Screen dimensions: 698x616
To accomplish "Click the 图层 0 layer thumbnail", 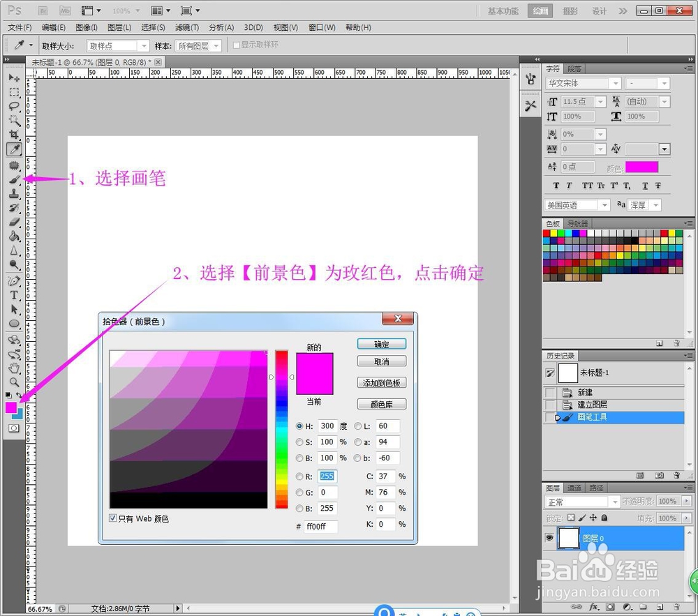I will click(568, 538).
